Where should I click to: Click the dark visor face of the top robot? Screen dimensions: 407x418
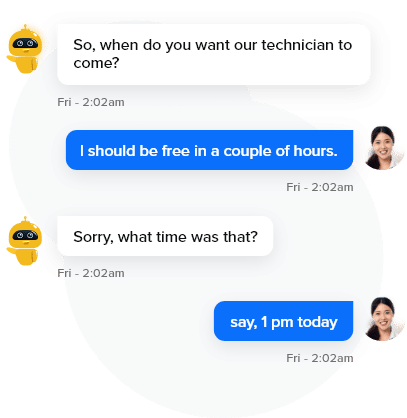(x=25, y=44)
